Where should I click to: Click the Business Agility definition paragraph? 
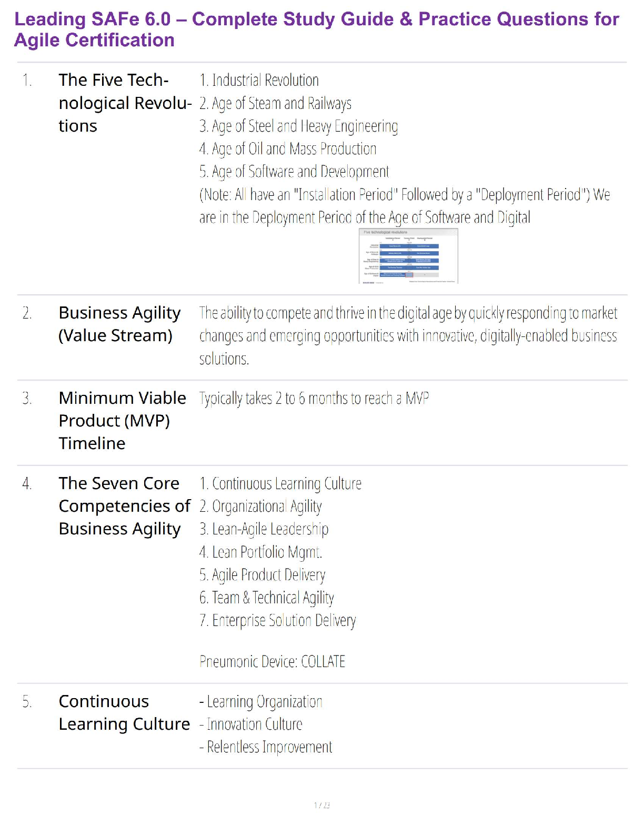(x=408, y=336)
